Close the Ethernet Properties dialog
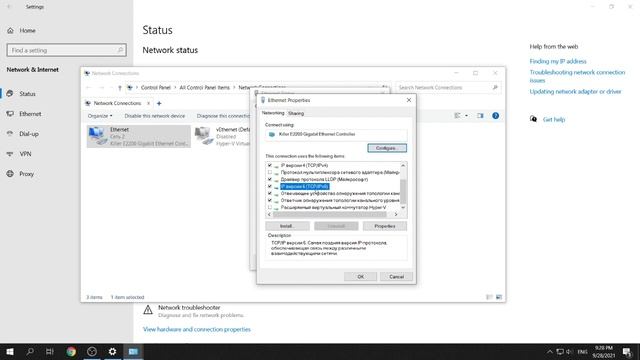This screenshot has height=360, width=640. coord(409,100)
